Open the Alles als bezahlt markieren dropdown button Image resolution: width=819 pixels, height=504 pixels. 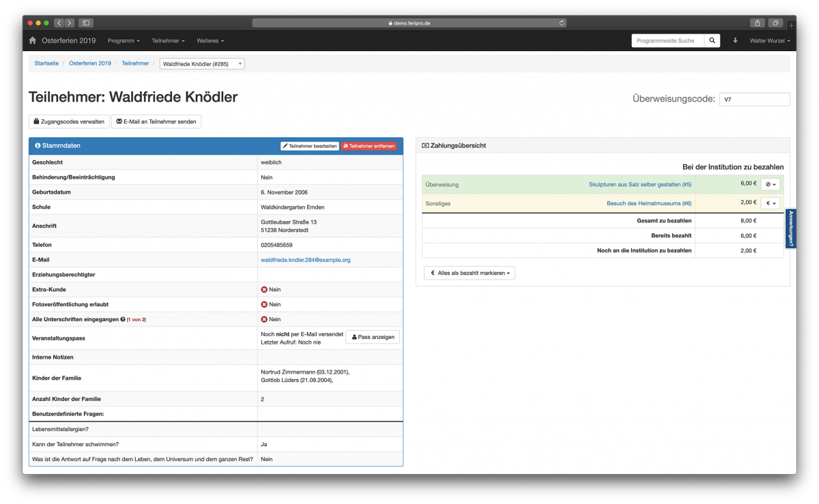(x=469, y=272)
